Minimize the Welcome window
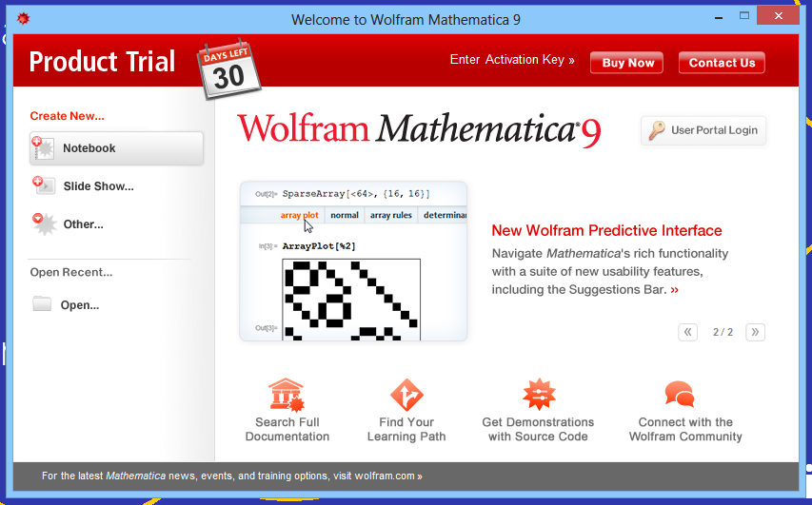Image resolution: width=812 pixels, height=505 pixels. click(719, 17)
